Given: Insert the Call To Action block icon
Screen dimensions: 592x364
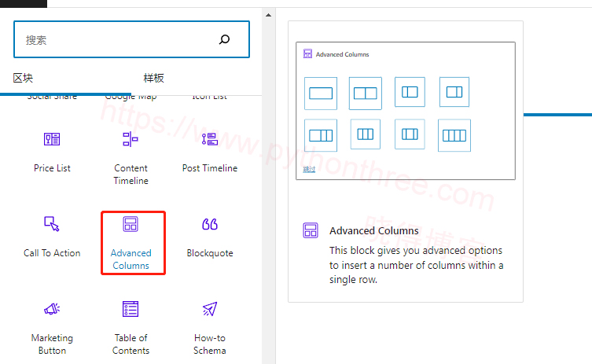Looking at the screenshot, I should pyautogui.click(x=52, y=224).
